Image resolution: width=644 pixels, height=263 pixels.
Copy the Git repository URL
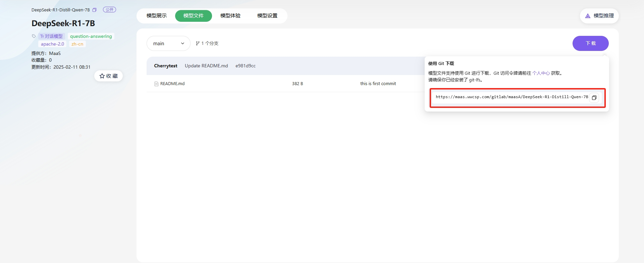click(x=594, y=98)
